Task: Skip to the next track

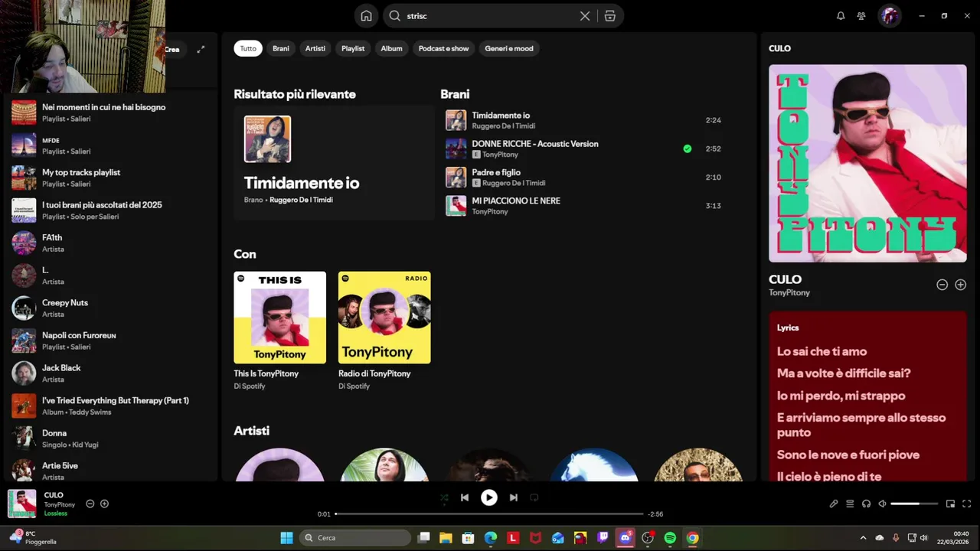Action: tap(513, 497)
